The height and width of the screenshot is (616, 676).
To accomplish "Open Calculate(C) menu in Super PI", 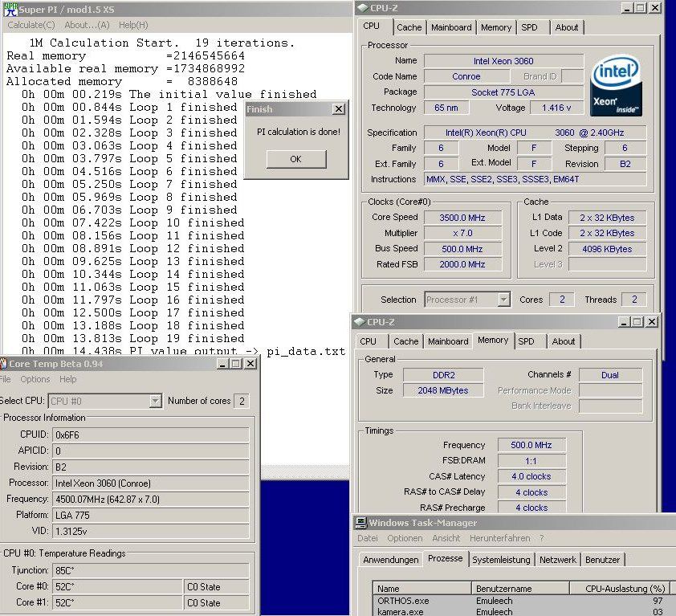I will tap(31, 25).
